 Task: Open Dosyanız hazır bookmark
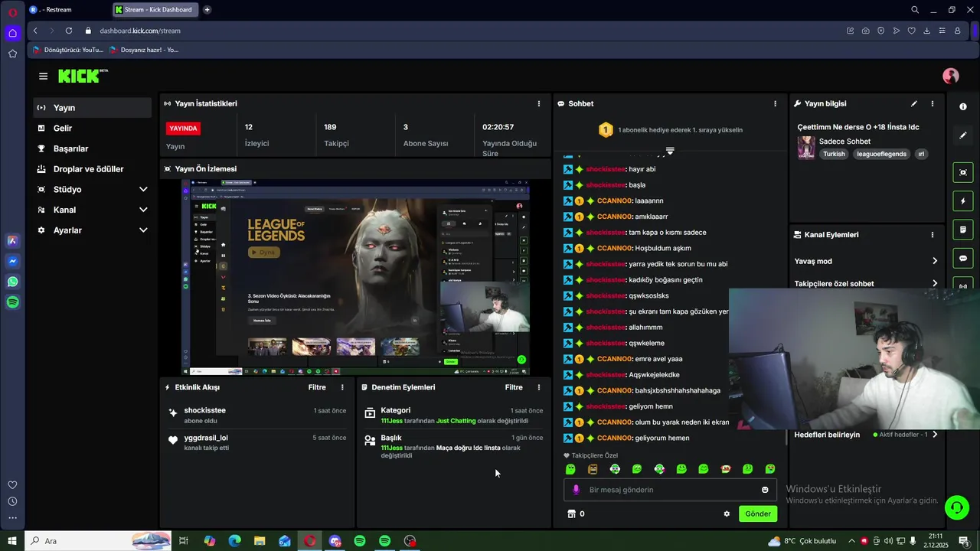(x=145, y=50)
